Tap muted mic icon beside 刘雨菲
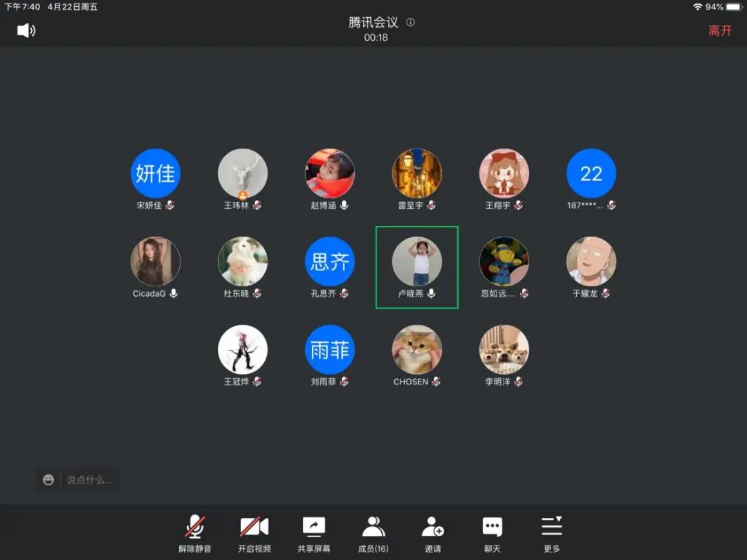This screenshot has width=747, height=560. point(344,382)
